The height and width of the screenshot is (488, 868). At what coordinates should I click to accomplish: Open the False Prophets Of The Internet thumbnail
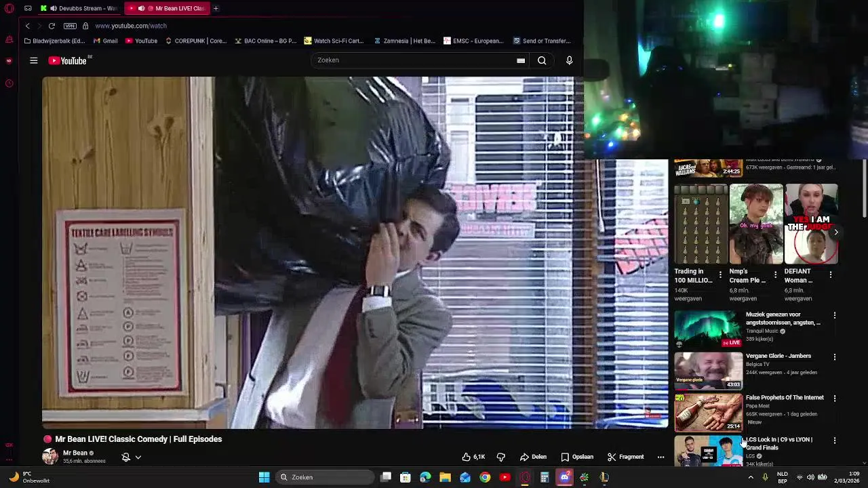click(x=708, y=412)
